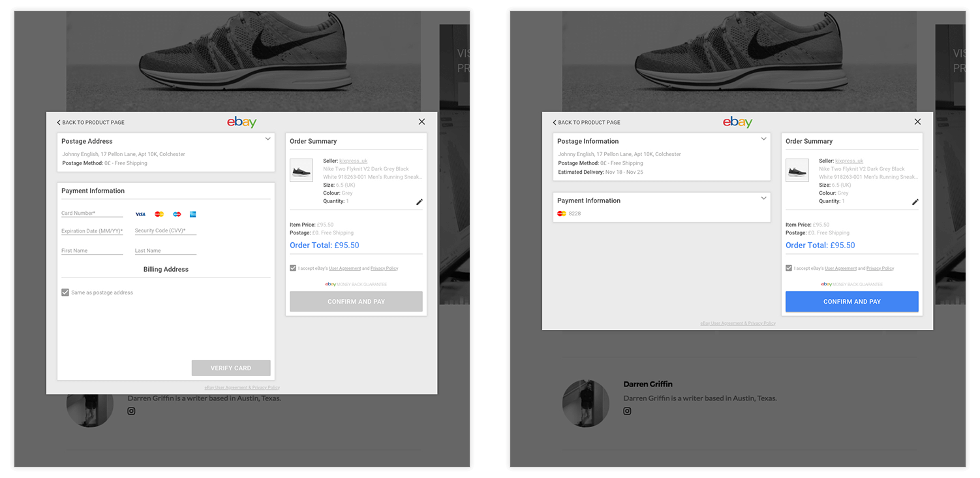Click 'Order Total: £95.50' in right checkout

click(820, 246)
